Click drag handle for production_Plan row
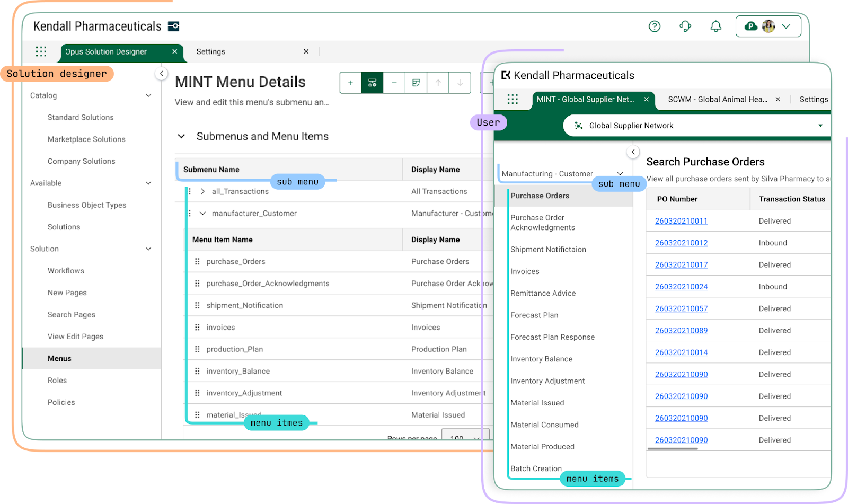The height and width of the screenshot is (504, 848). (197, 349)
